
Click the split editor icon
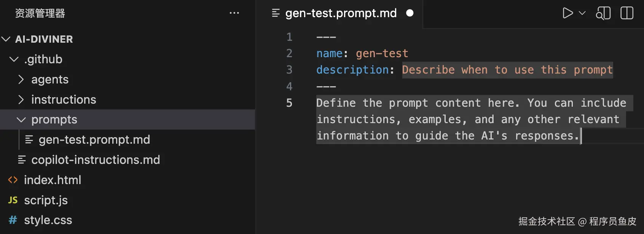click(626, 13)
